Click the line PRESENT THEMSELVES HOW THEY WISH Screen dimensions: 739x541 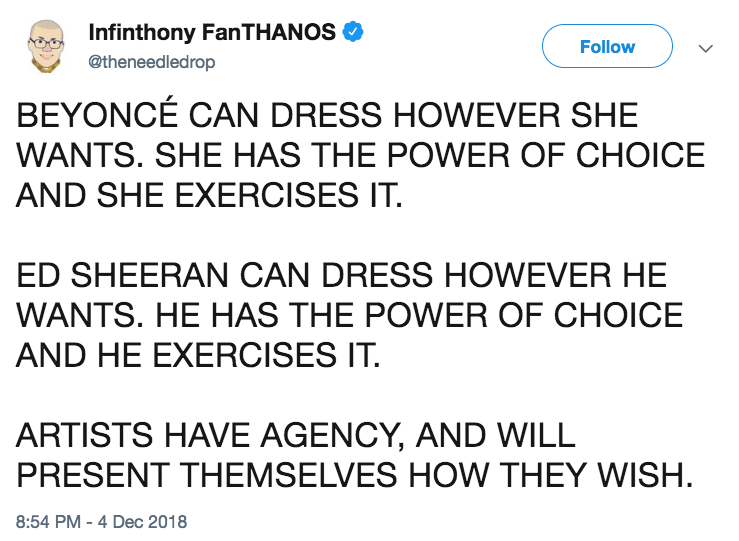tap(355, 475)
